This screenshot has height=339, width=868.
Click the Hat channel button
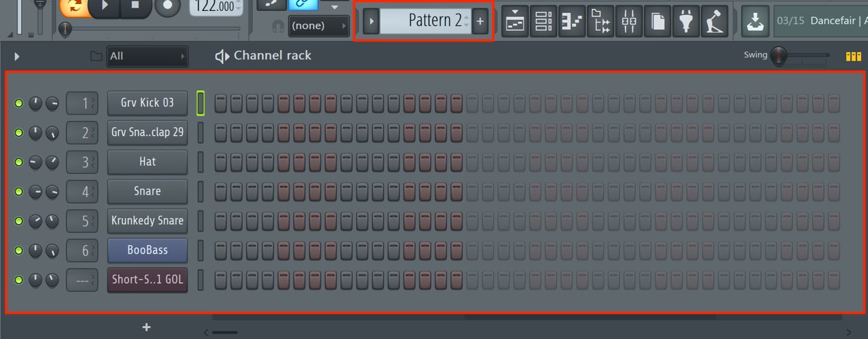click(147, 162)
